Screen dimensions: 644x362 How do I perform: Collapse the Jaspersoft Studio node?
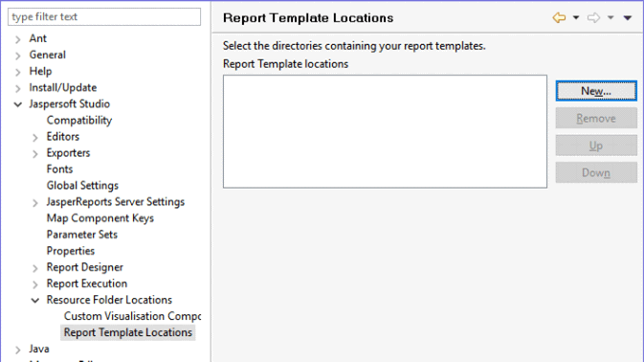point(17,104)
